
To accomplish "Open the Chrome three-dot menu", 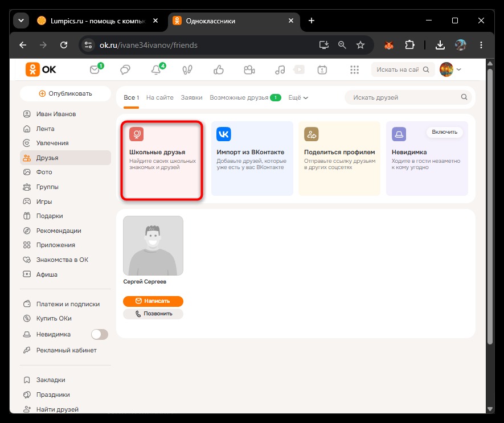I will coord(481,45).
